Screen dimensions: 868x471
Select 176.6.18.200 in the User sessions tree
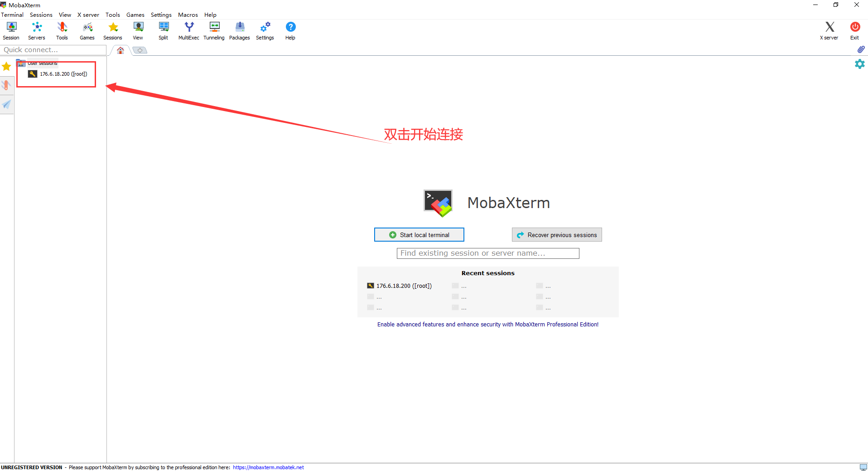tap(58, 74)
